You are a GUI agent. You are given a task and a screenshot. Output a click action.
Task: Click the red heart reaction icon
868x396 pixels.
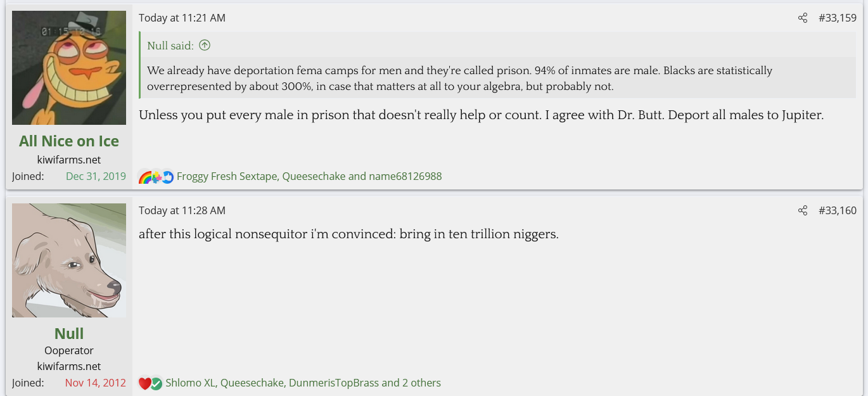click(144, 383)
